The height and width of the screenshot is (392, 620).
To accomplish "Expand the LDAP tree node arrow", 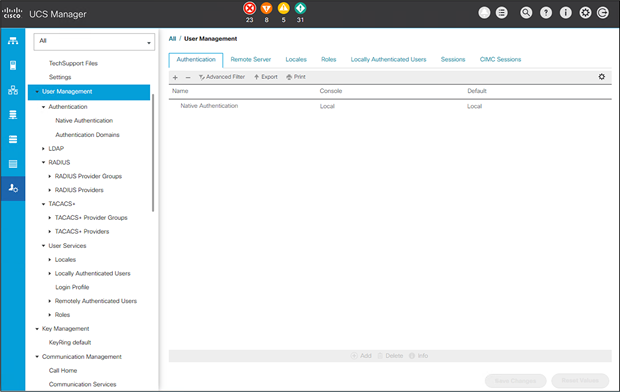I will 43,149.
